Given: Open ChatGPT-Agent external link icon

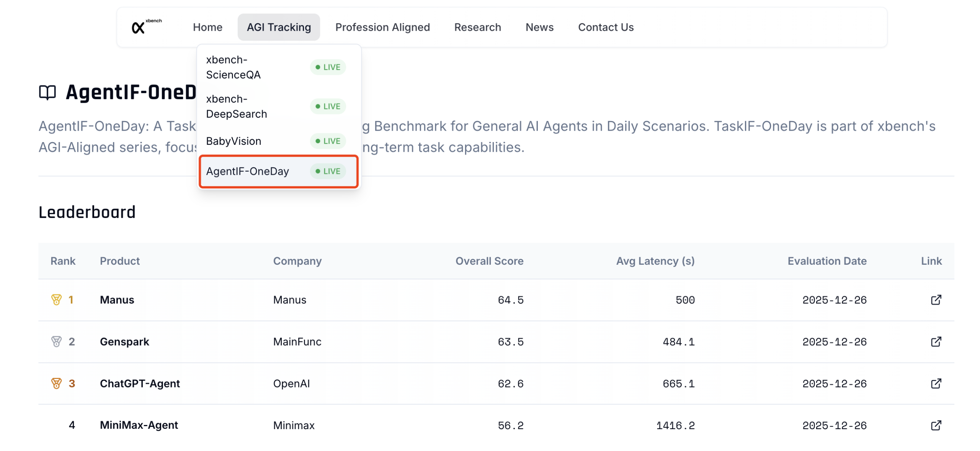Looking at the screenshot, I should (936, 383).
